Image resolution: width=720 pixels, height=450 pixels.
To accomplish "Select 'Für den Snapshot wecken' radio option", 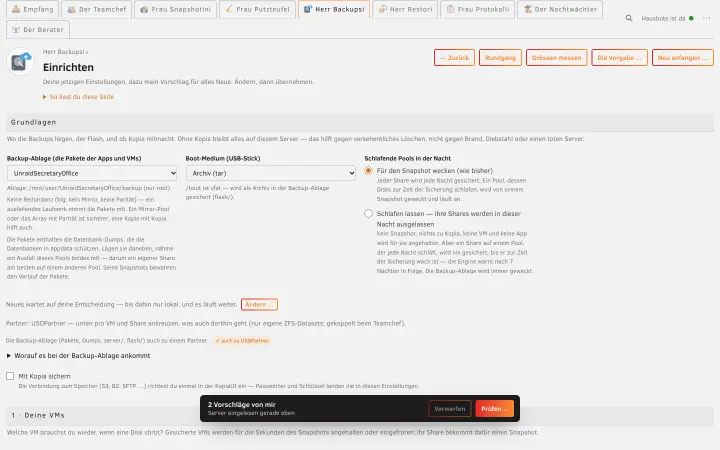I will (368, 171).
